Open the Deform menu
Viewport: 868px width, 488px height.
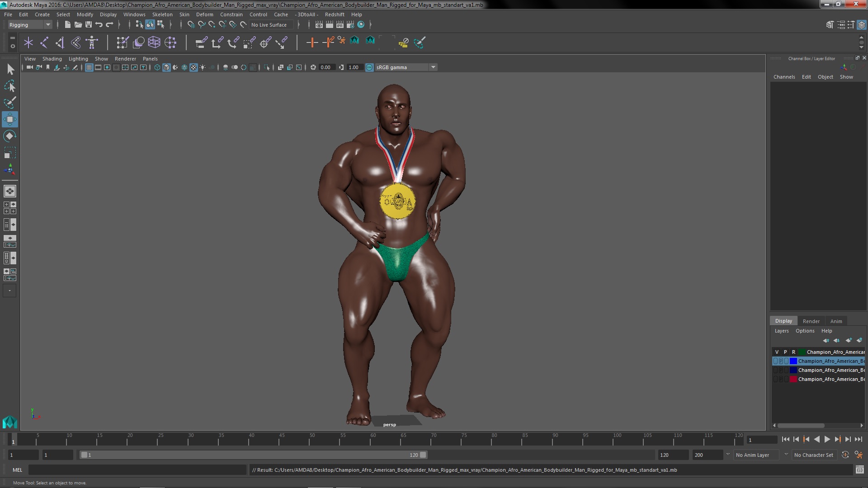point(204,14)
